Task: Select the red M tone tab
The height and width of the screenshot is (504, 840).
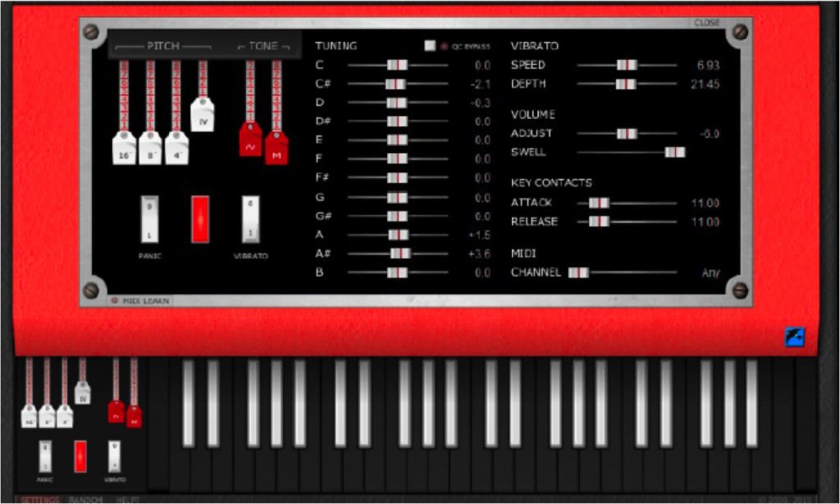Action: tap(276, 150)
